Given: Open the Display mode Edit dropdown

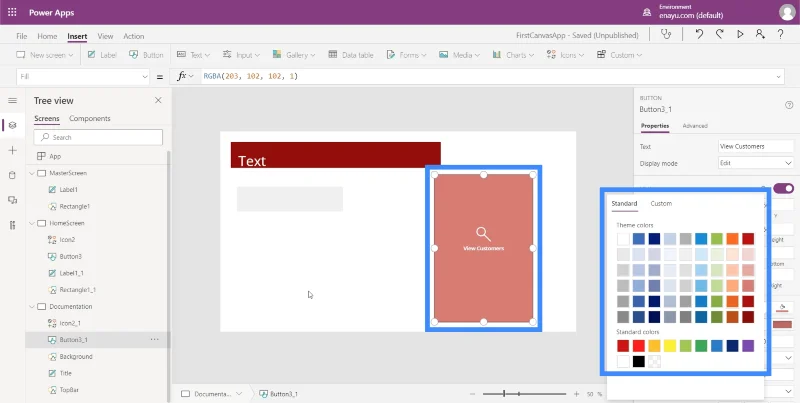Looking at the screenshot, I should 756,163.
